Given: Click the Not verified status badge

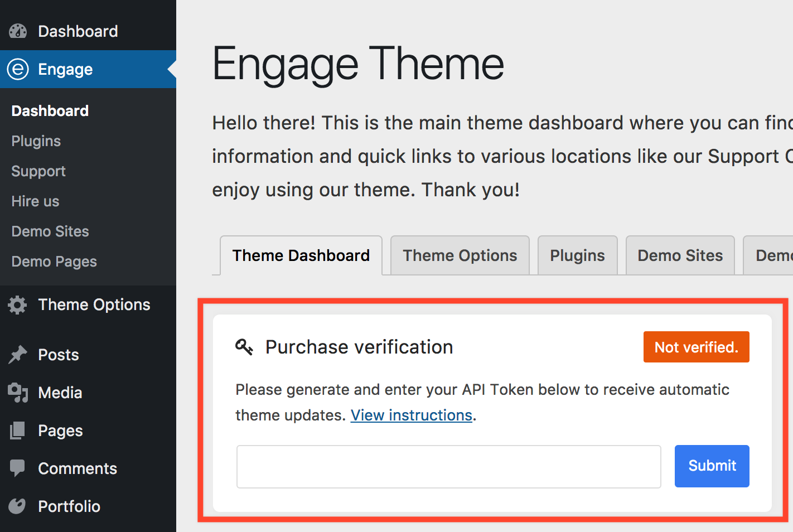Looking at the screenshot, I should pyautogui.click(x=697, y=347).
